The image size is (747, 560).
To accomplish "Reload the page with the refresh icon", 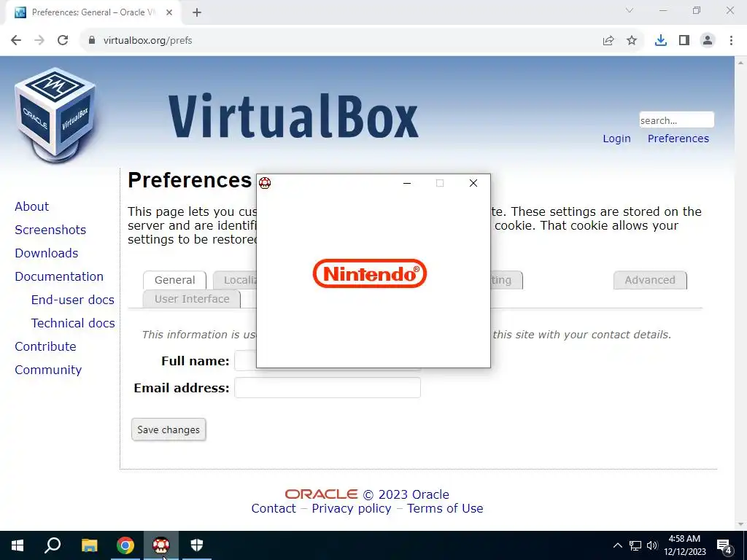I will [x=63, y=41].
